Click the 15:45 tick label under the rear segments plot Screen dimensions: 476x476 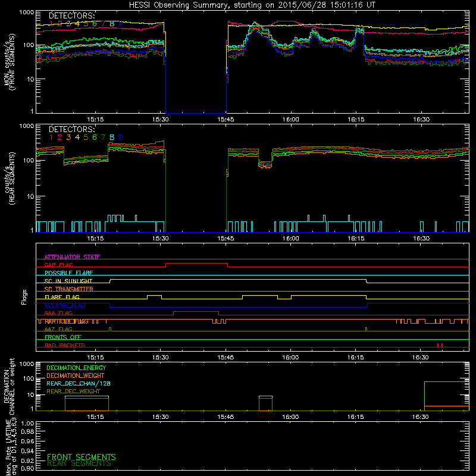(x=226, y=239)
